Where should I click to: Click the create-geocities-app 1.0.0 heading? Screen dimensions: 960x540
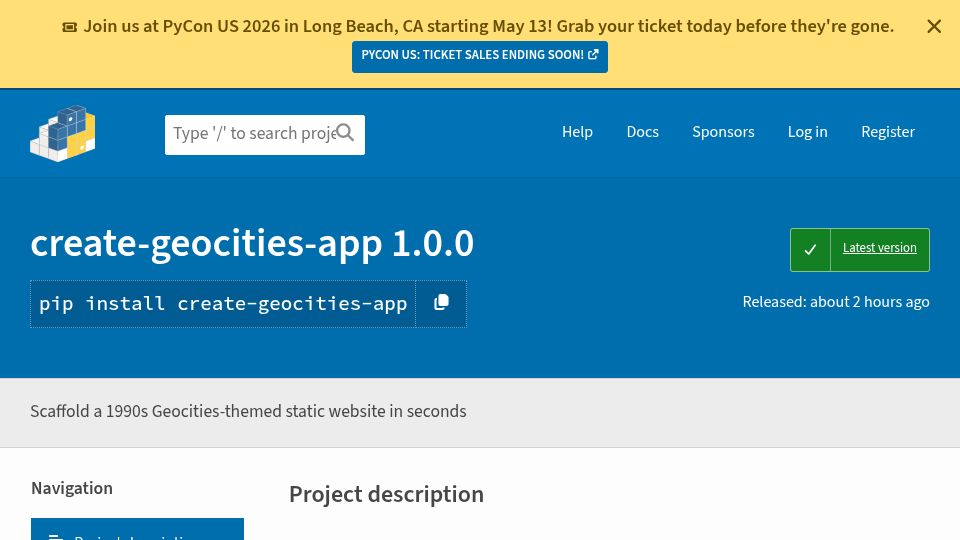(252, 244)
